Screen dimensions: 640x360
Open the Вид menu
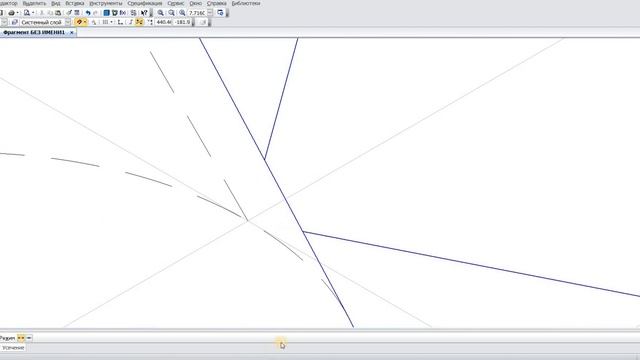56,3
